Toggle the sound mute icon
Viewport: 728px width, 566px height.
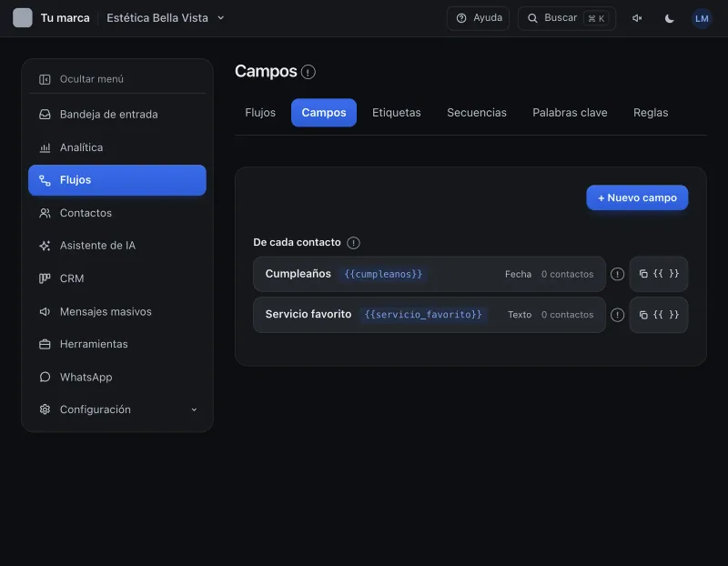(637, 18)
